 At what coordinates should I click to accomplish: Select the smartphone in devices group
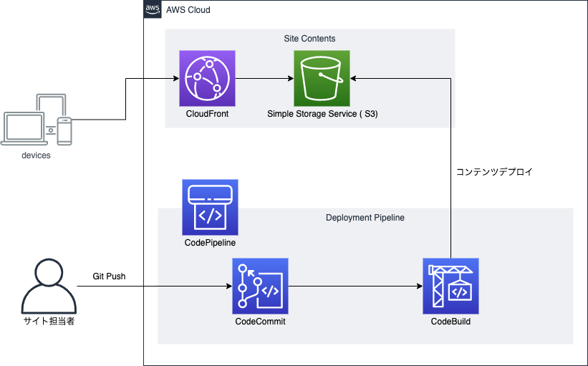click(x=65, y=131)
